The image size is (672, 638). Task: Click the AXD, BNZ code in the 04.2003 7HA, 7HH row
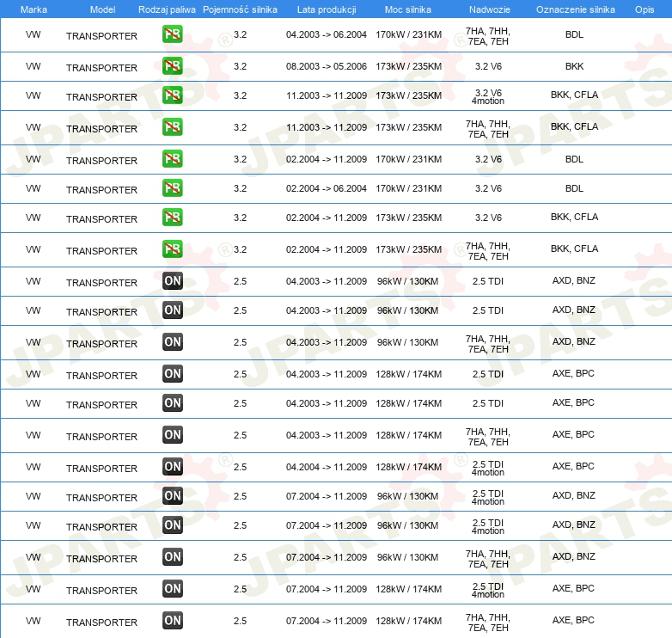click(x=573, y=341)
